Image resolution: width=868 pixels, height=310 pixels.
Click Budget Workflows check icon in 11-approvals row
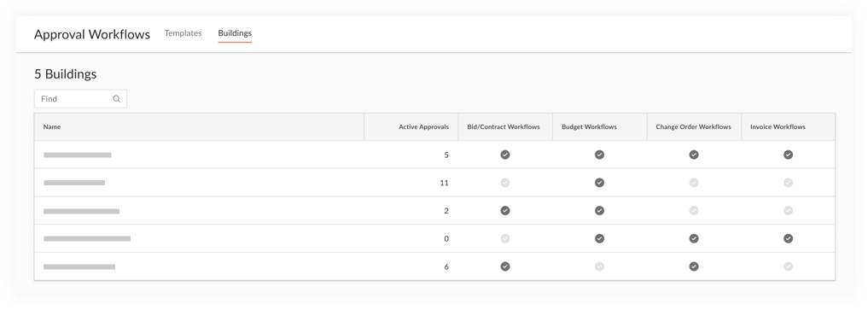(x=599, y=183)
